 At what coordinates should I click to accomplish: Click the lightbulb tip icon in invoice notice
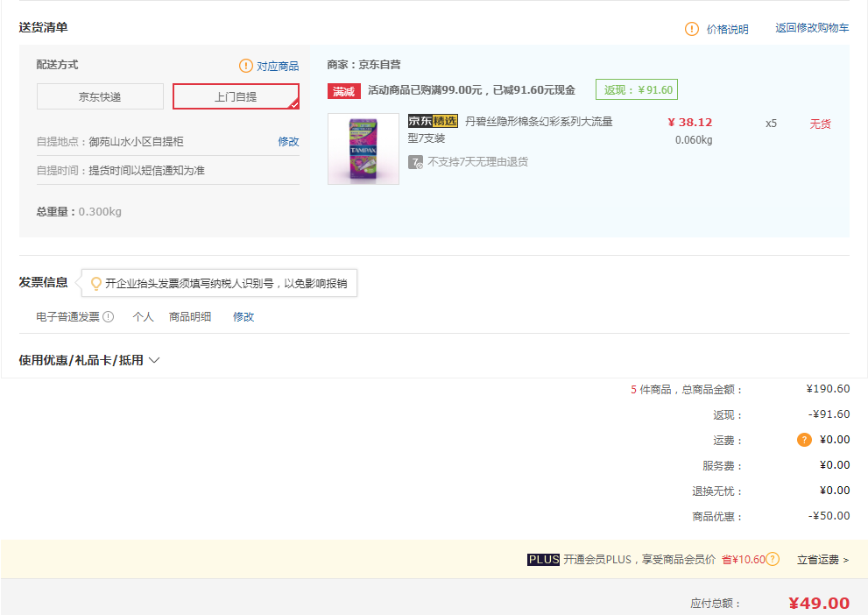click(95, 284)
